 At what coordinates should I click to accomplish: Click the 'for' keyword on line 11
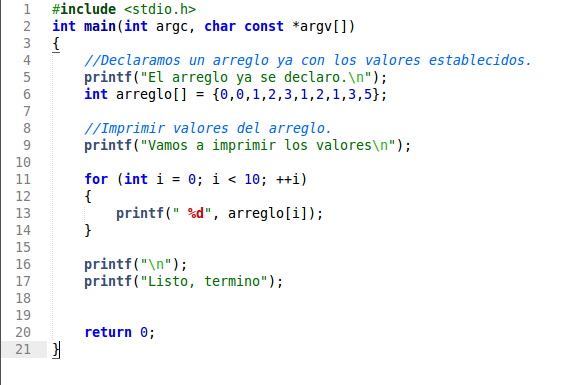(96, 179)
